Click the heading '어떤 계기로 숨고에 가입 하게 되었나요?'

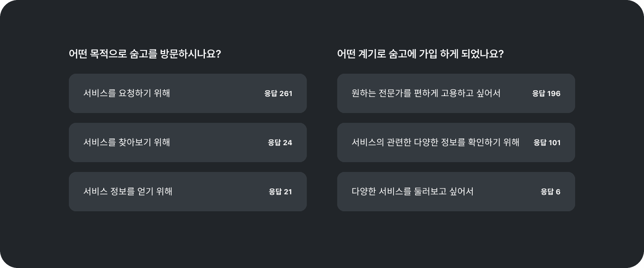coord(420,54)
